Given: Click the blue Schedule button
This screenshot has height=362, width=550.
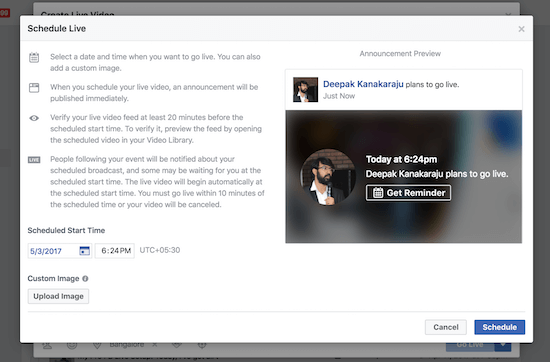Looking at the screenshot, I should tap(499, 327).
